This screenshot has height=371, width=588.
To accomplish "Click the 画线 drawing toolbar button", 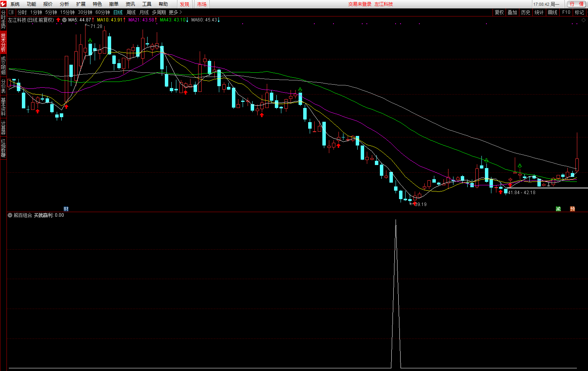I will pyautogui.click(x=552, y=12).
